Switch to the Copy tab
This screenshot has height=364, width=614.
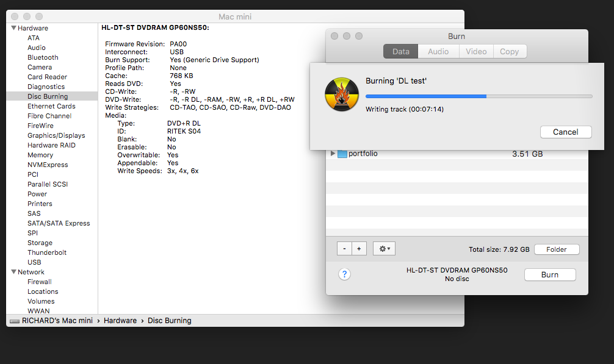[x=510, y=52]
